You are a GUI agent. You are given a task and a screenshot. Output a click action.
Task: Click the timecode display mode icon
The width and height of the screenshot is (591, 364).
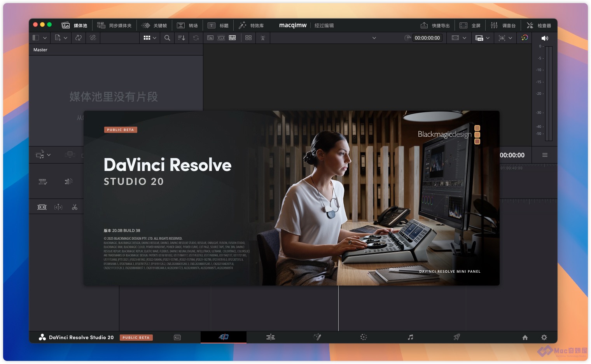[407, 38]
